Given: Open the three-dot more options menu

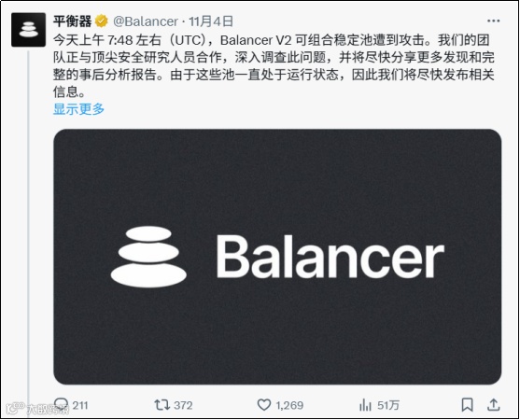Looking at the screenshot, I should pyautogui.click(x=493, y=21).
